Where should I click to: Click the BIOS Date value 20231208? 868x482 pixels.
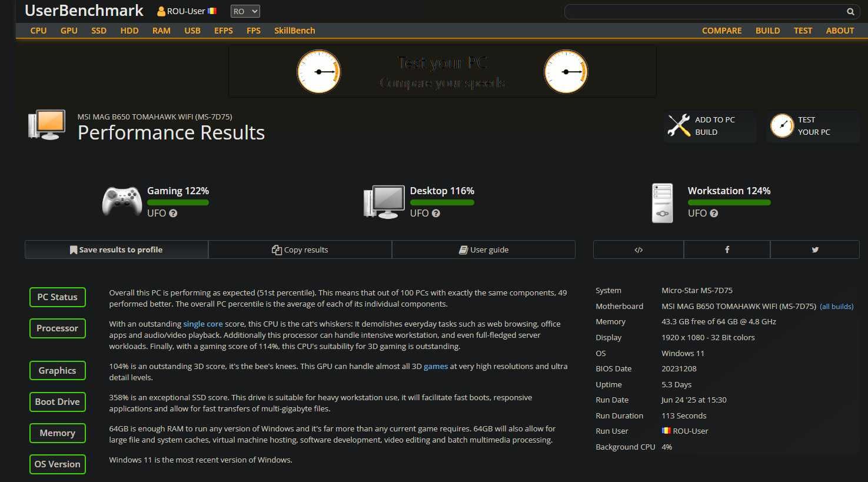click(679, 368)
